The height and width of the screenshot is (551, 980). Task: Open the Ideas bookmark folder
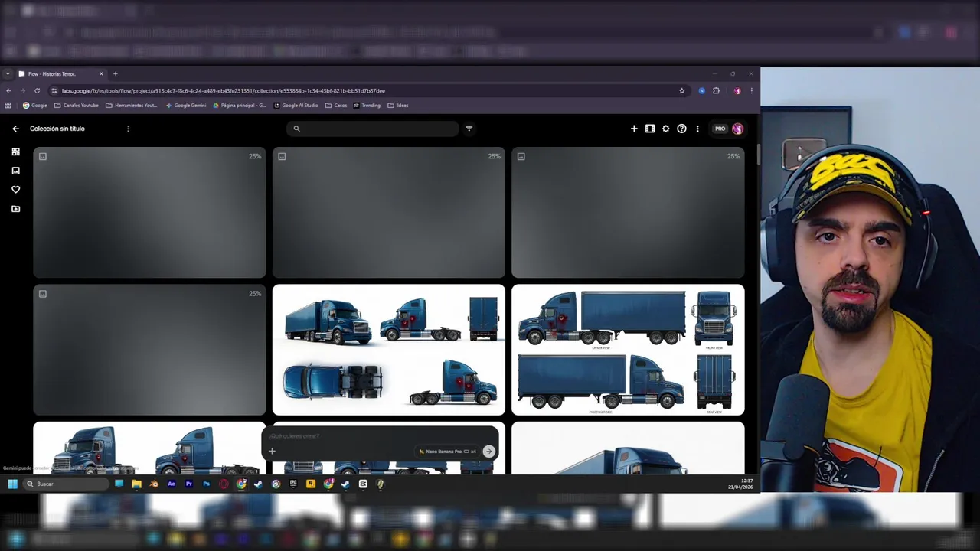(x=398, y=106)
